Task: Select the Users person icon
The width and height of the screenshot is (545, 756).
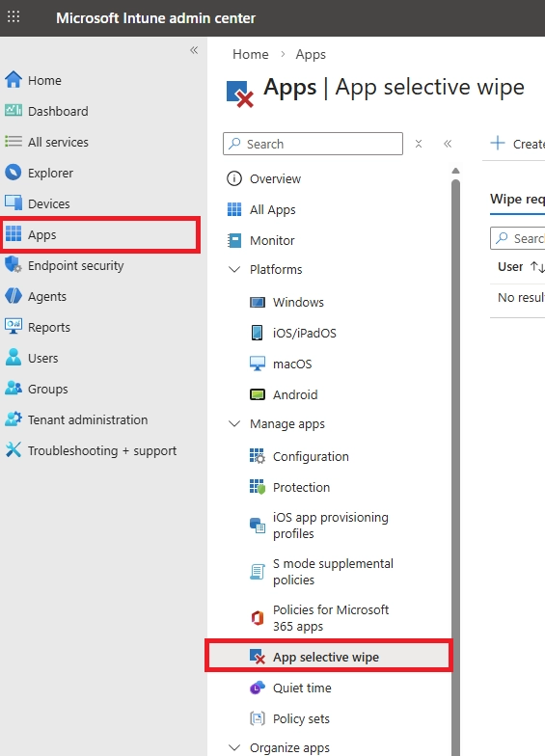Action: click(14, 358)
